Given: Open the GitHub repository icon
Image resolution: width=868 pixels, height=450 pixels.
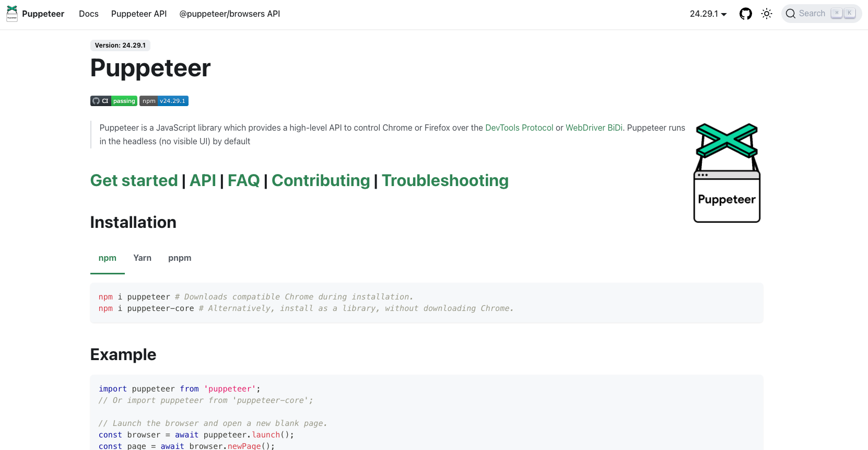Looking at the screenshot, I should tap(745, 14).
